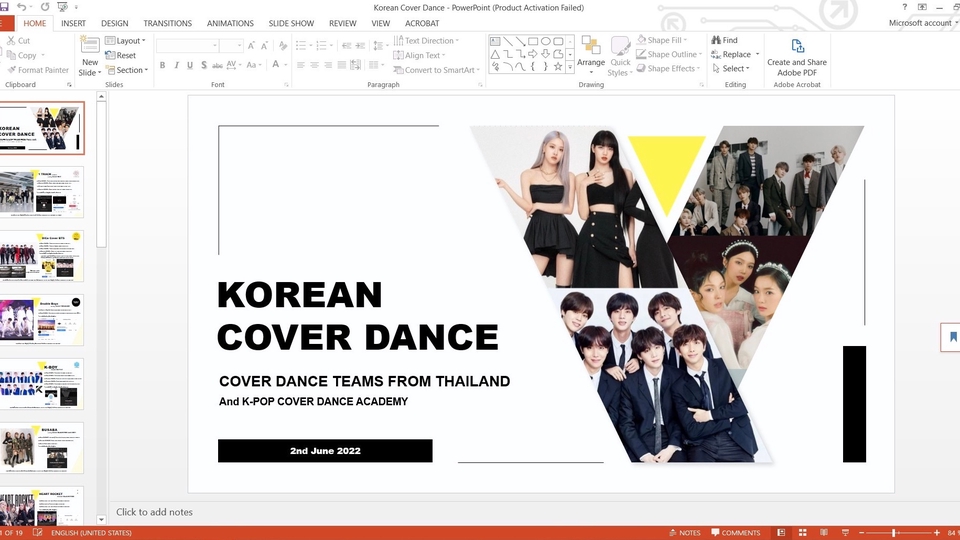Viewport: 960px width, 540px height.
Task: Click the Font Color button
Action: pos(276,65)
